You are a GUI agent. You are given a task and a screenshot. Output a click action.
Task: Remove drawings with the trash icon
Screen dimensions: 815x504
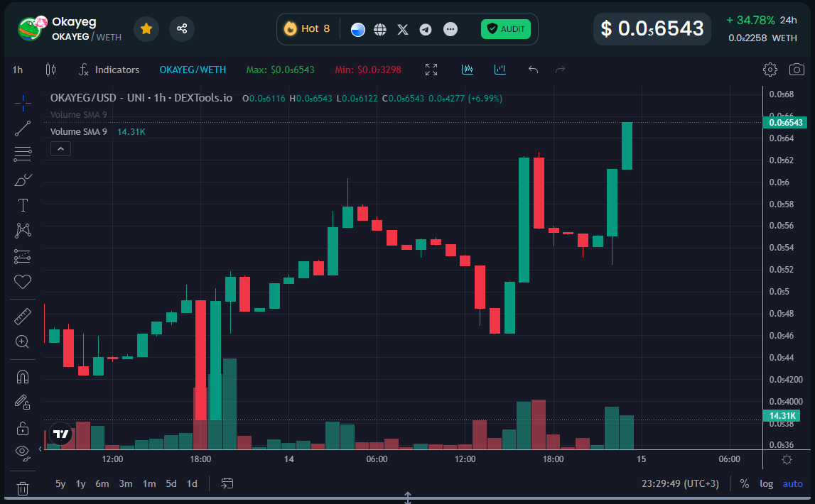[x=23, y=488]
